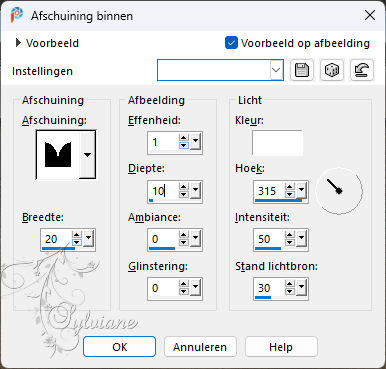Click the reset to default arrow icon
The height and width of the screenshot is (369, 386).
tap(362, 70)
